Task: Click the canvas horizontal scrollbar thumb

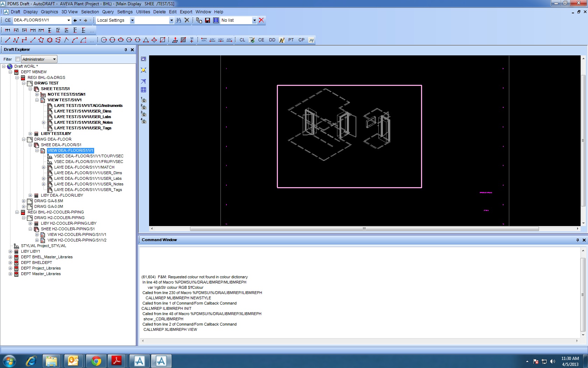Action: (364, 229)
